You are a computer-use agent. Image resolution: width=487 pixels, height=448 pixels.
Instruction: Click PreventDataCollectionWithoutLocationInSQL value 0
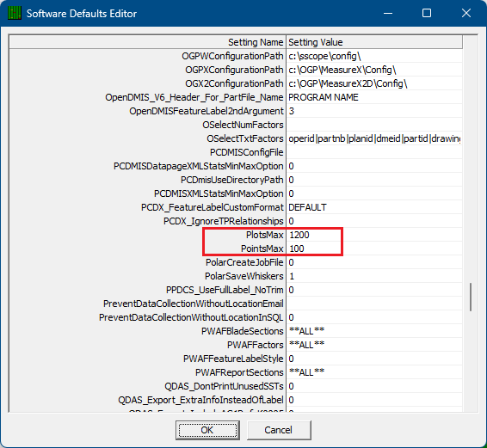click(374, 317)
